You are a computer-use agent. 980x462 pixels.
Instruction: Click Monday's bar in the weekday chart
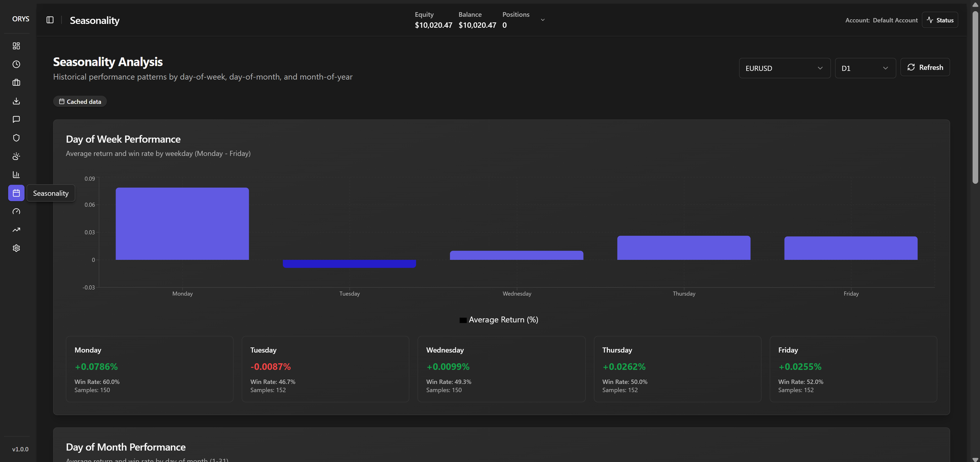click(182, 224)
